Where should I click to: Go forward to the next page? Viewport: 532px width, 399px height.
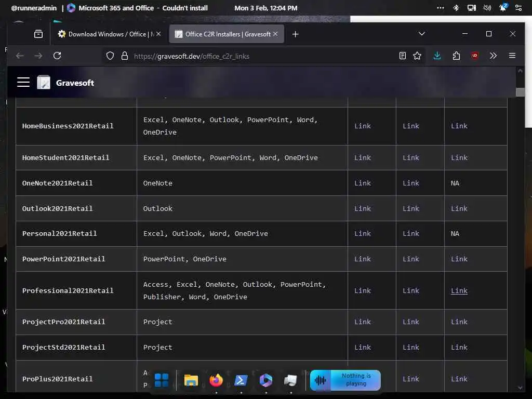point(38,56)
